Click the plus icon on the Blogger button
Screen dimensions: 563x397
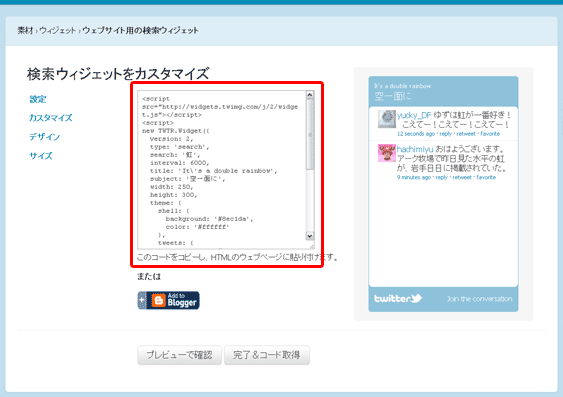(142, 300)
